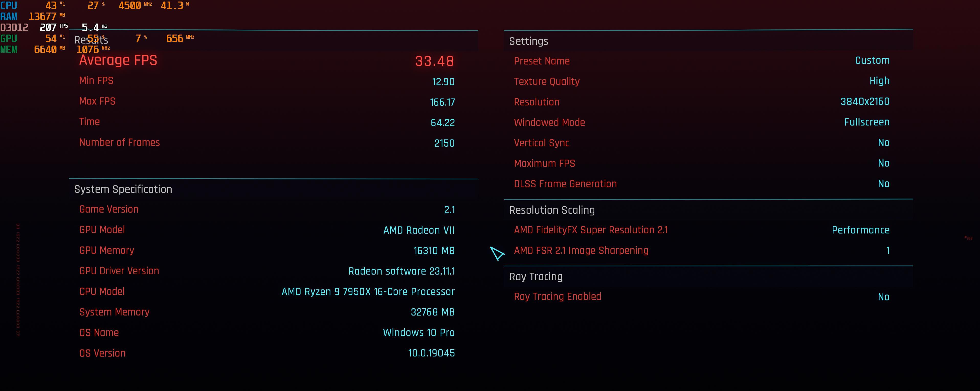Click the AMD Ryzen 9 7950X CPU value

368,292
